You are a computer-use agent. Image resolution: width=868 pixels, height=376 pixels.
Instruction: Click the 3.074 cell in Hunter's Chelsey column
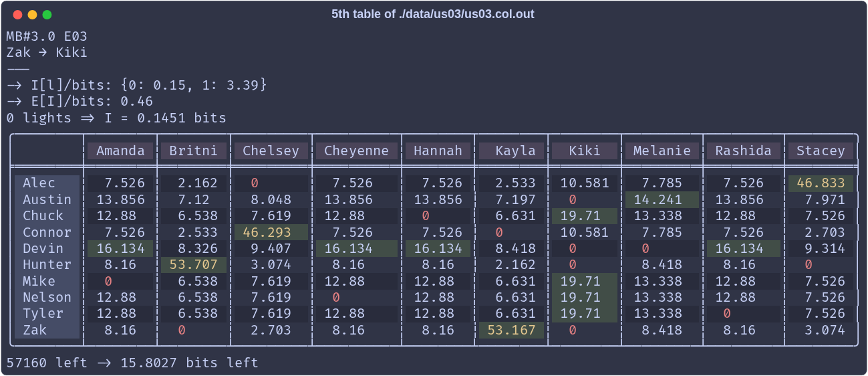pyautogui.click(x=271, y=265)
